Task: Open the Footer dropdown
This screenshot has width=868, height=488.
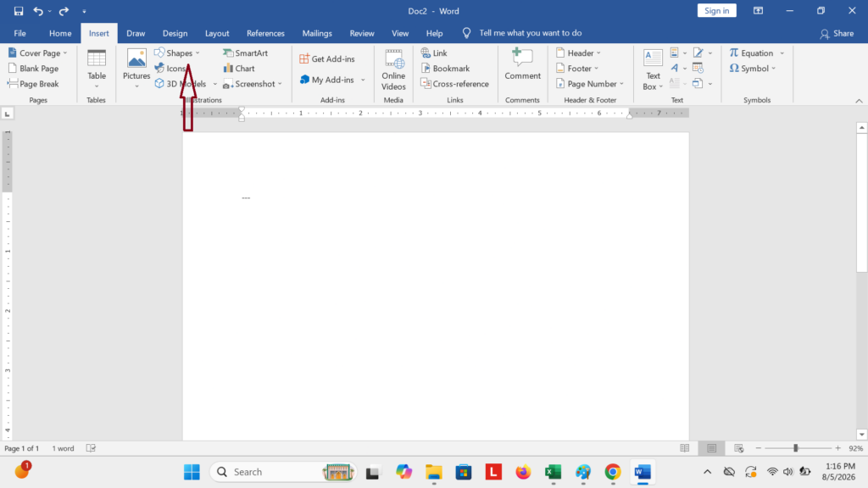Action: click(576, 68)
